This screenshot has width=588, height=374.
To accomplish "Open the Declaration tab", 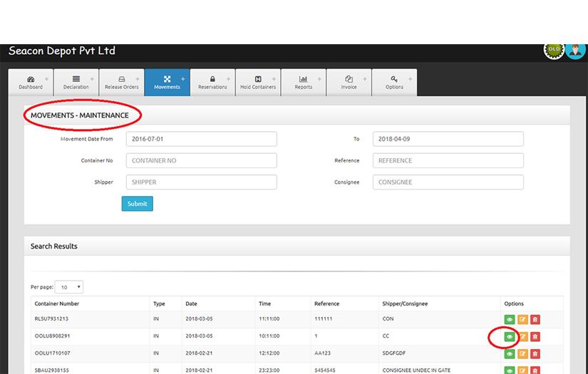I will tap(76, 83).
